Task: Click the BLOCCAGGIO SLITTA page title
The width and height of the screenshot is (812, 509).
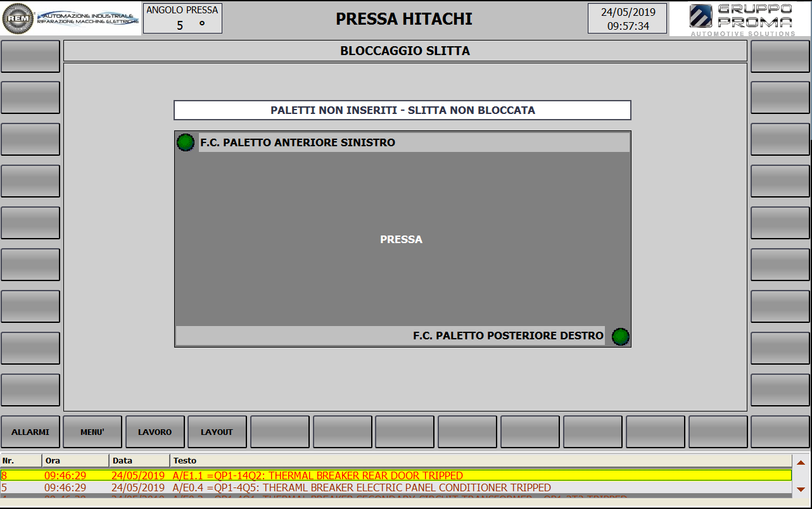Action: pyautogui.click(x=405, y=51)
